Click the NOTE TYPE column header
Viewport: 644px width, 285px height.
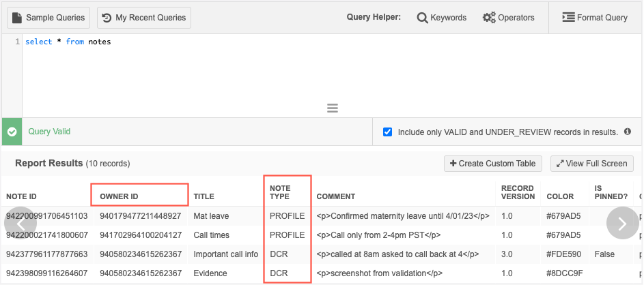pyautogui.click(x=280, y=192)
